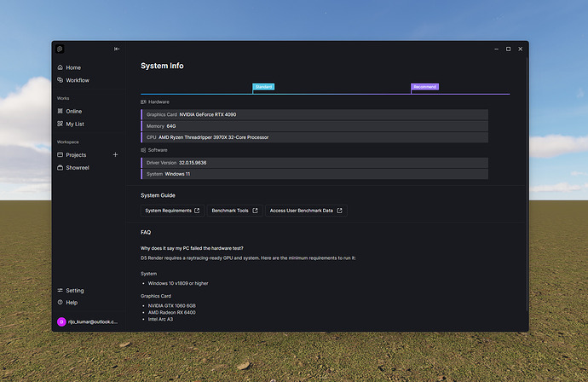Select the System Windows 11 row

[314, 174]
